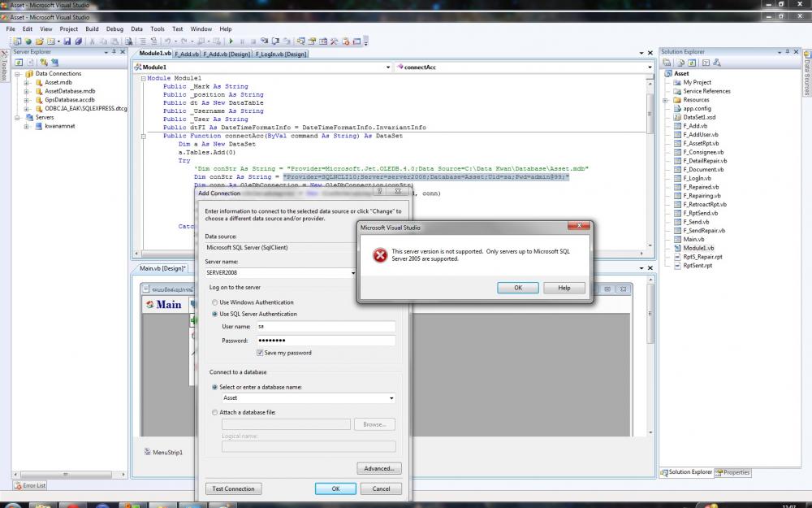
Task: Open the Toolbox via toolbar icon
Action: [x=334, y=41]
